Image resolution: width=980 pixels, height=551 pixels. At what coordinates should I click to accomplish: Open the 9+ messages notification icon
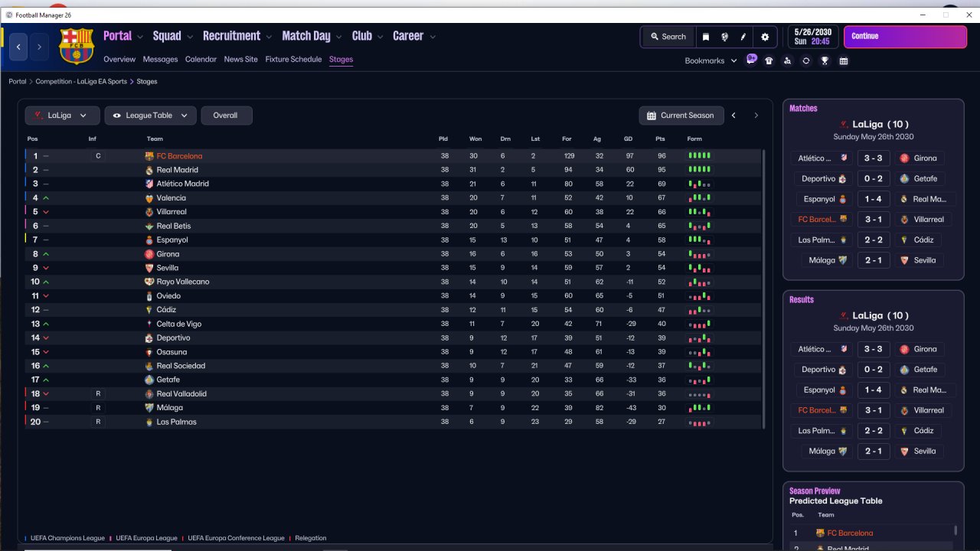point(751,60)
